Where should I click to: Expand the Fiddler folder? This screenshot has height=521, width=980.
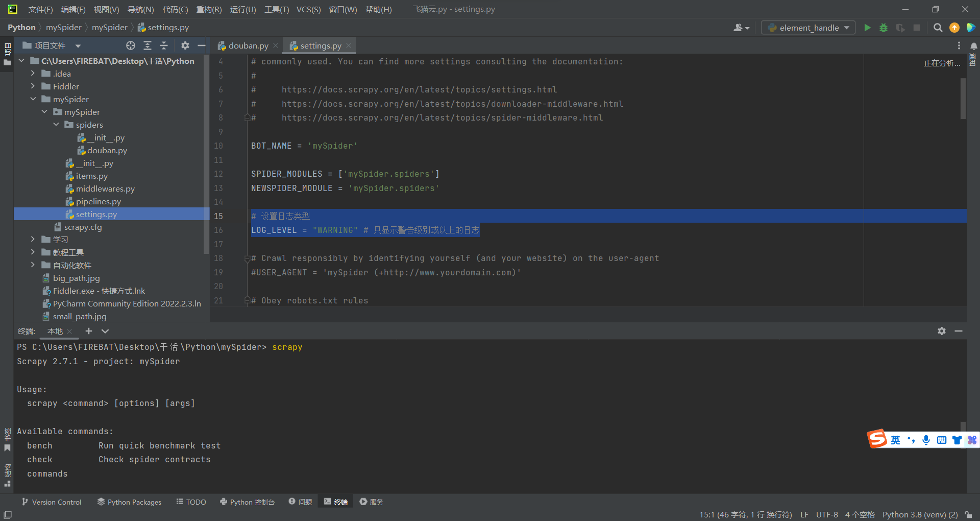pyautogui.click(x=33, y=86)
